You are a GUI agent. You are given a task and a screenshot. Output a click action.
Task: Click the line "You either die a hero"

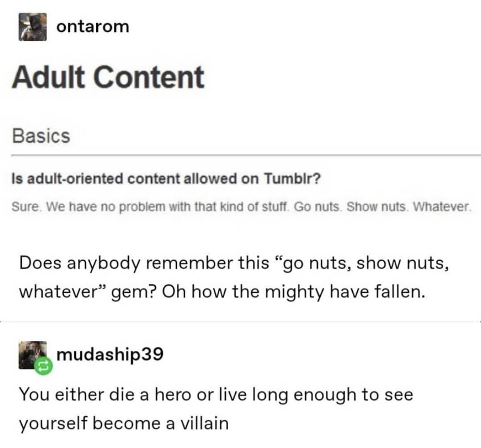coord(215,395)
